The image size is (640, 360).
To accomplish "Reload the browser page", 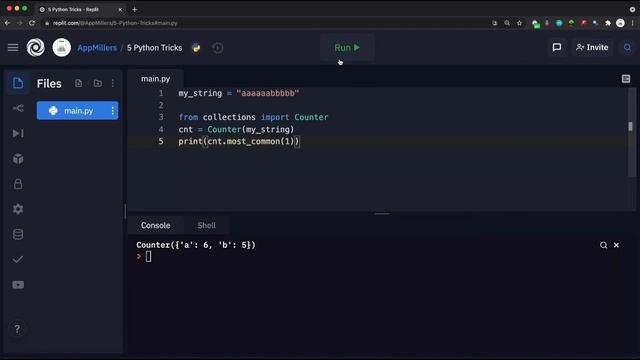I will [x=32, y=23].
